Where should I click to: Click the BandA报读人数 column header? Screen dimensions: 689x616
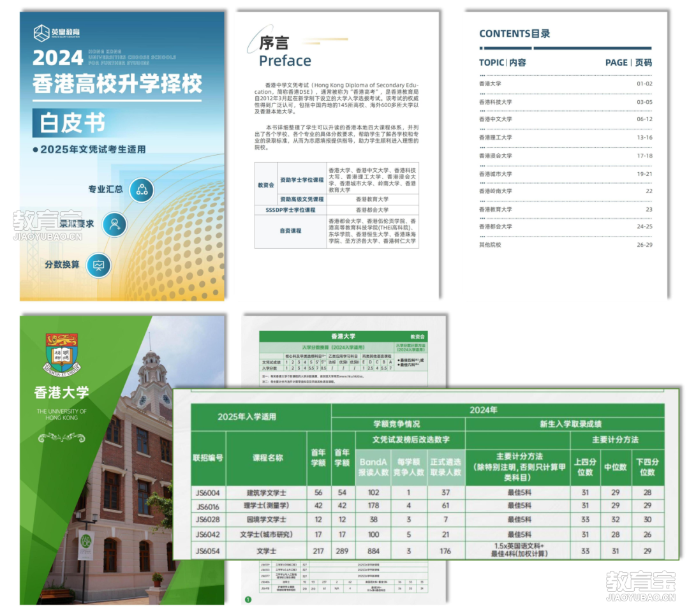click(373, 467)
